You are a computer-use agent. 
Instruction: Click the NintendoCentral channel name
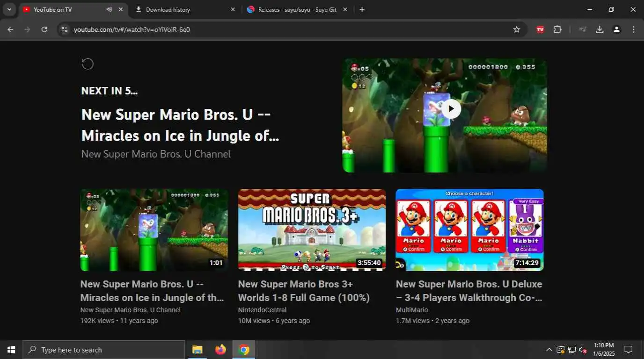[262, 310]
